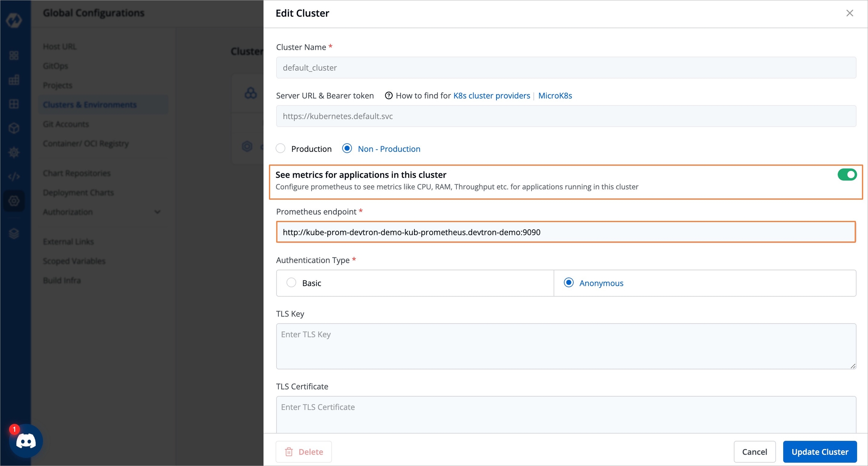Close the Edit Cluster panel

[850, 13]
